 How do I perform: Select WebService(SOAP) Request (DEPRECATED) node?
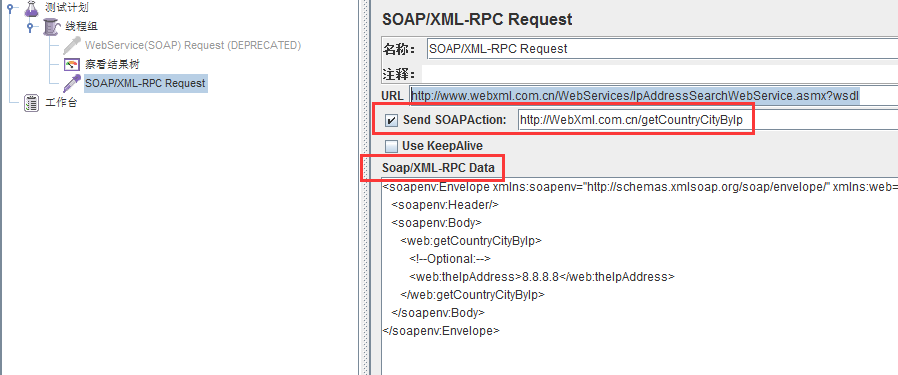coord(193,45)
